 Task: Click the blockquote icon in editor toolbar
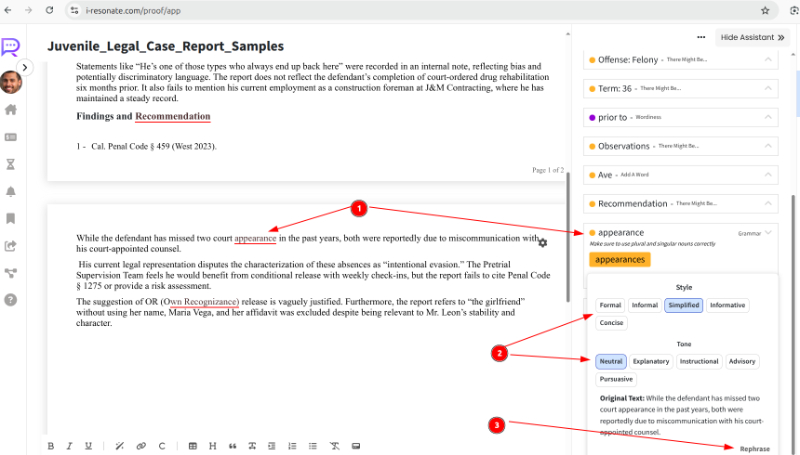232,445
